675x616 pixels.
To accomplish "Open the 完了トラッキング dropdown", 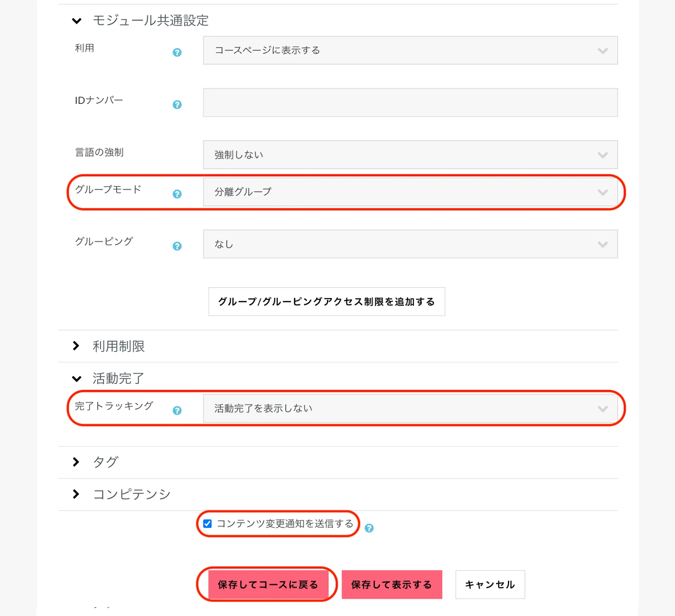I will point(410,408).
